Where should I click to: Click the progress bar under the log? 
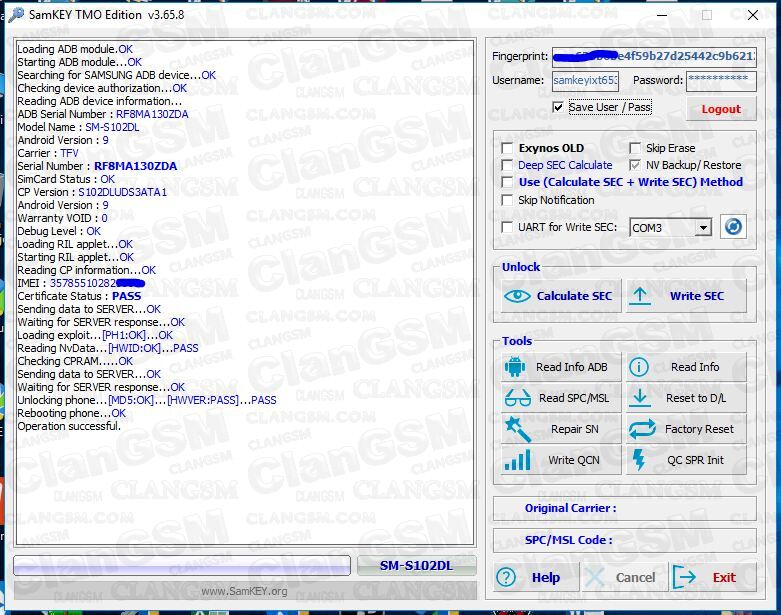pos(182,565)
